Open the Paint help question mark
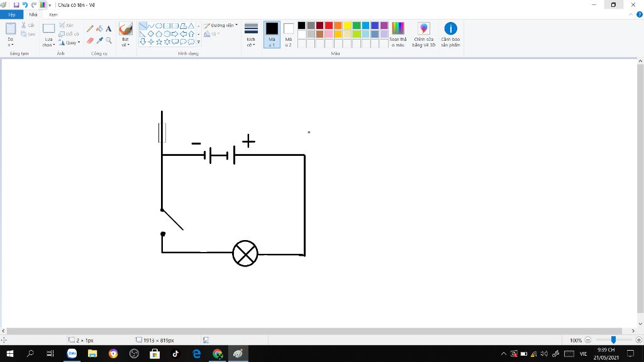 point(639,14)
